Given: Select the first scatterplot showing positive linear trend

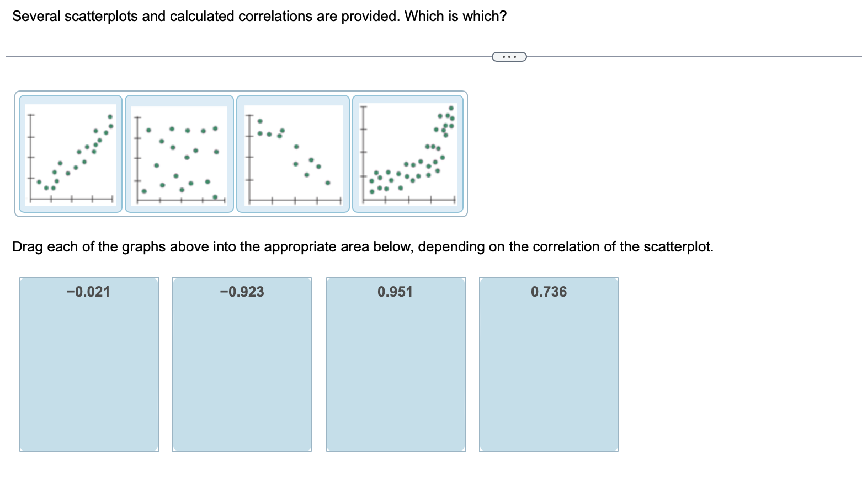Looking at the screenshot, I should [x=70, y=153].
